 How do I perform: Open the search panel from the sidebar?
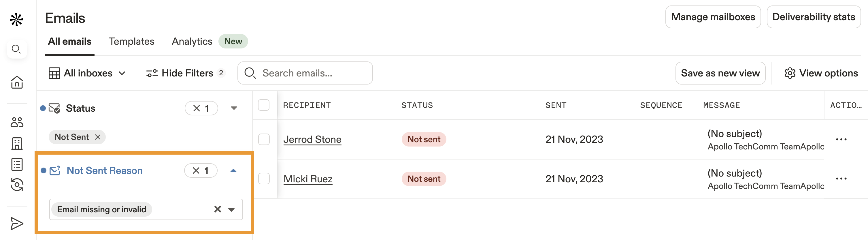16,49
